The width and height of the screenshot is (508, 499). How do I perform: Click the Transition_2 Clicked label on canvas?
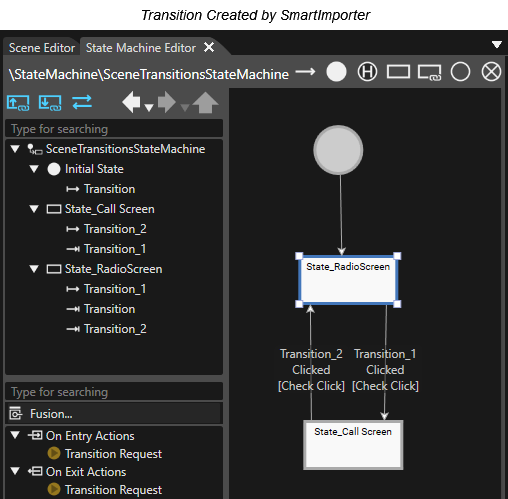pos(311,370)
